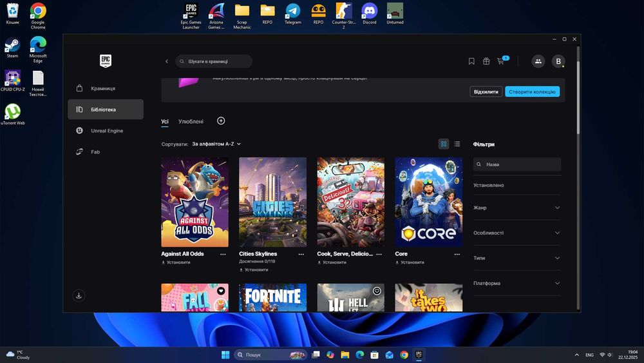
Task: Open the downloads icon in sidebar
Action: coord(79,295)
